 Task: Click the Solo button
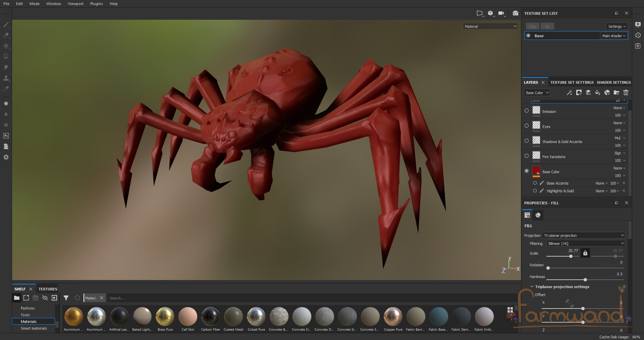[x=533, y=26]
